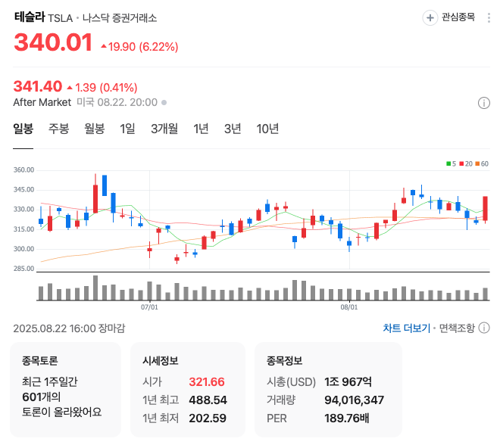Screen dimensions: 500x448
Task: Click the 관심종목 watchlist button label
Action: tap(458, 17)
